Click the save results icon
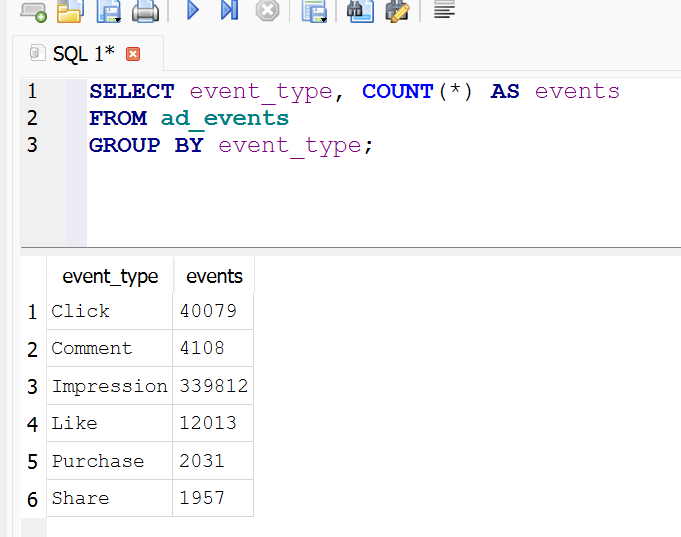This screenshot has height=537, width=681. coord(315,11)
